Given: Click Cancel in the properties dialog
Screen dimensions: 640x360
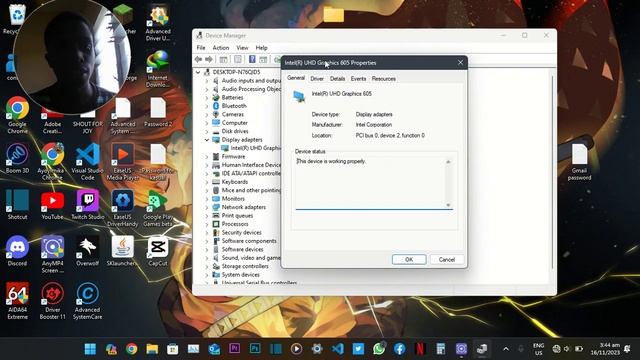Looking at the screenshot, I should (x=447, y=260).
